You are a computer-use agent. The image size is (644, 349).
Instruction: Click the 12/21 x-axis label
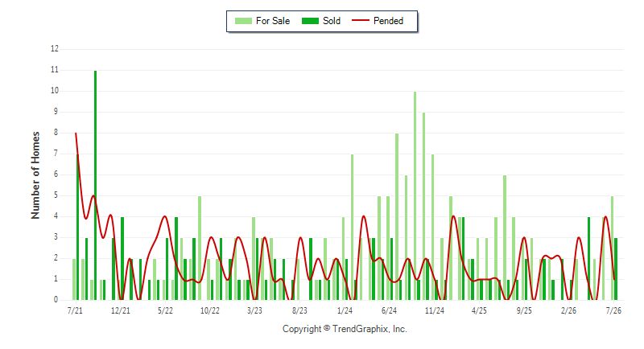120,311
